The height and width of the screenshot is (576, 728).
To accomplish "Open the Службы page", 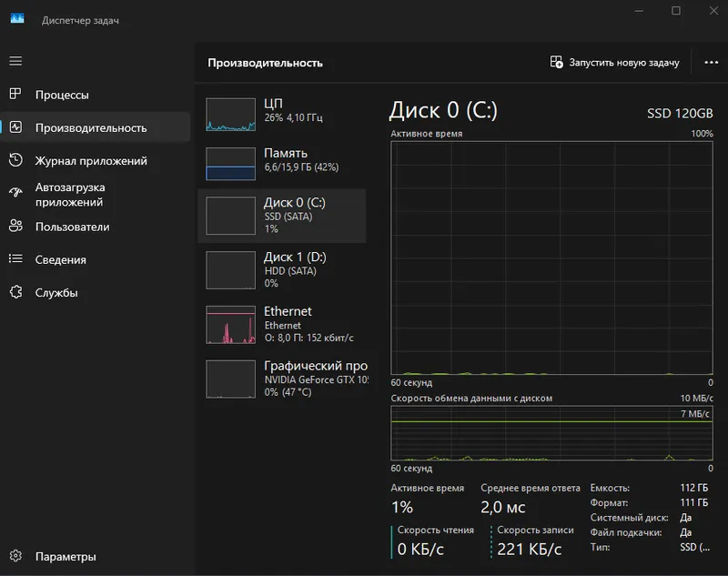I will 96,292.
